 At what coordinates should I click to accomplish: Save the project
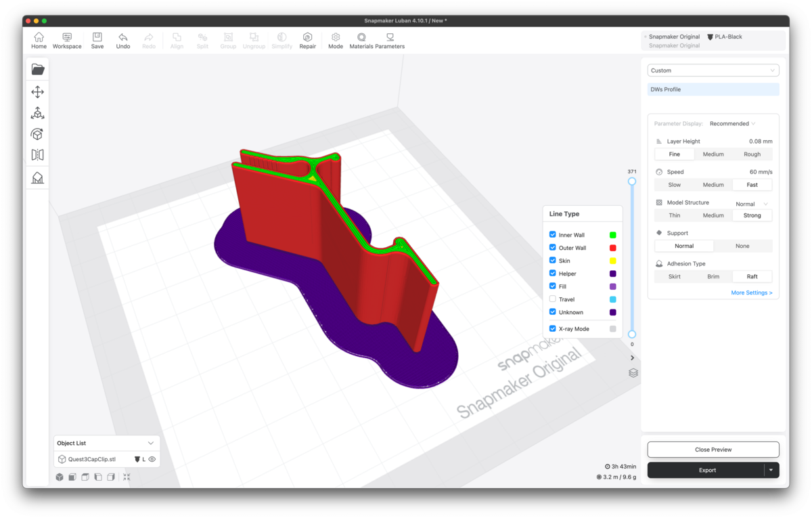coord(97,41)
